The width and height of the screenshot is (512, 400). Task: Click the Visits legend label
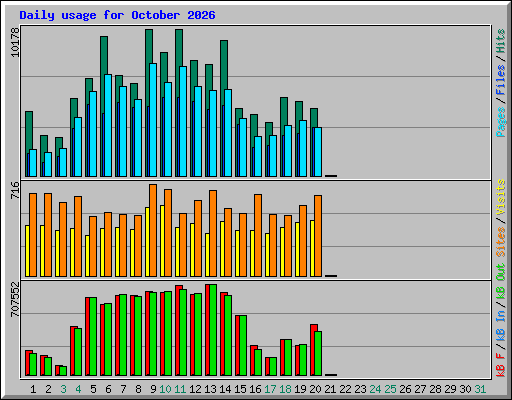coord(500,197)
